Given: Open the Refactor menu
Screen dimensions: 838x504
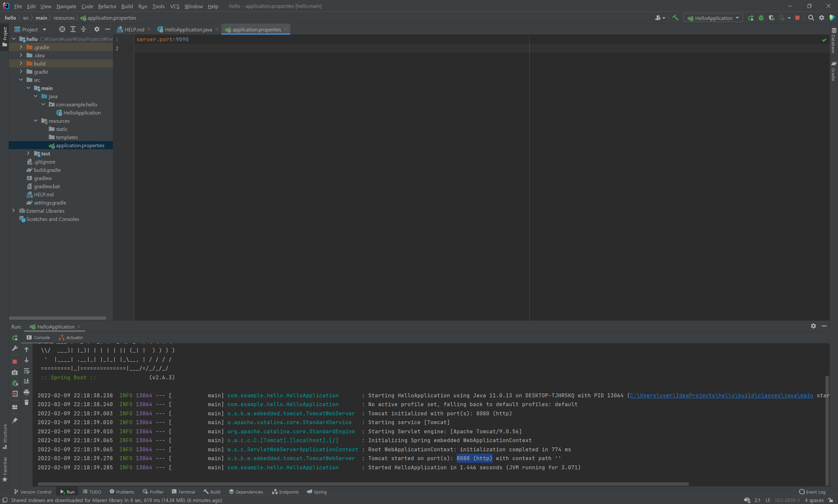Looking at the screenshot, I should coord(107,6).
